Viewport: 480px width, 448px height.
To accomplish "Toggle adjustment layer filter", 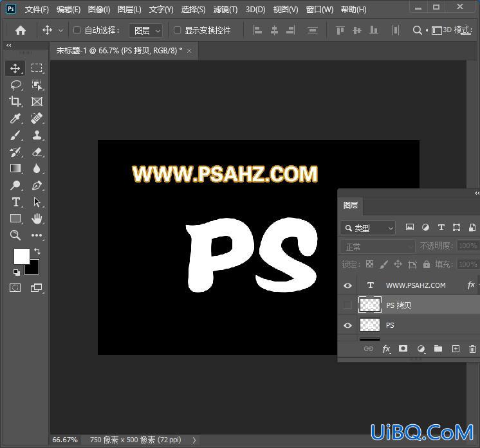I will [x=425, y=227].
